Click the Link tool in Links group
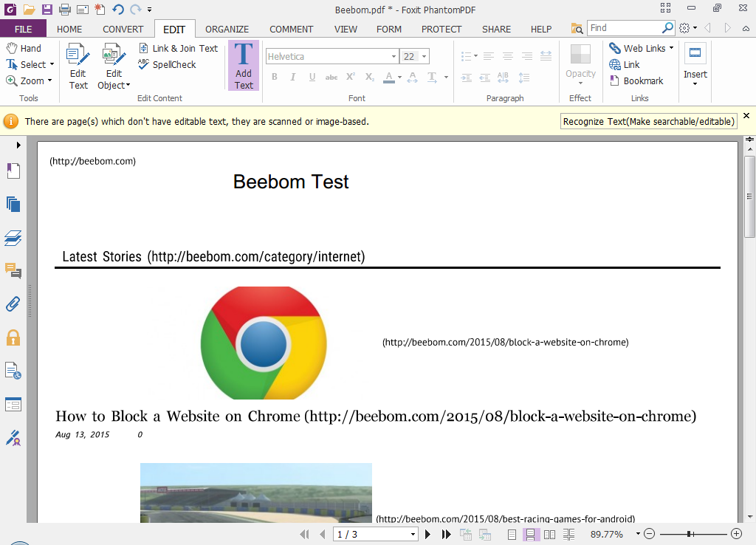This screenshot has width=756, height=545. point(625,64)
